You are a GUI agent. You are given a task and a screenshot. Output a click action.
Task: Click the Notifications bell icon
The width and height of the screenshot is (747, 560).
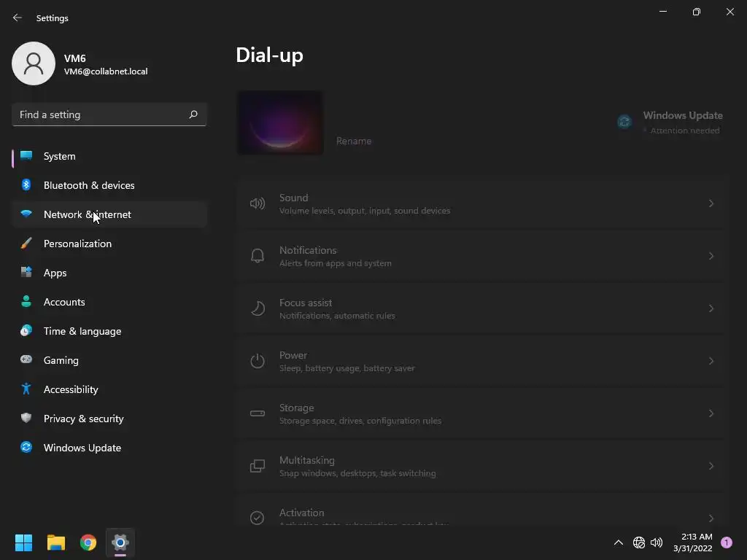(x=258, y=256)
